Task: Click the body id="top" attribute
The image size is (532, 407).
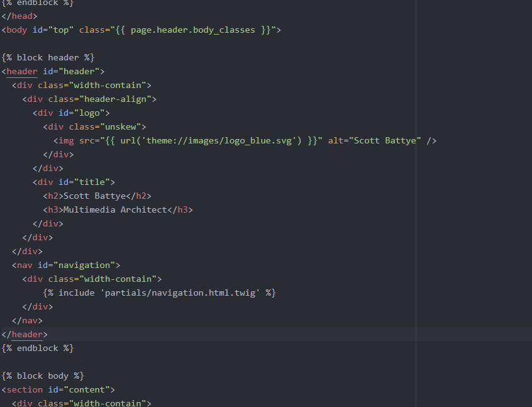Action: [53, 30]
